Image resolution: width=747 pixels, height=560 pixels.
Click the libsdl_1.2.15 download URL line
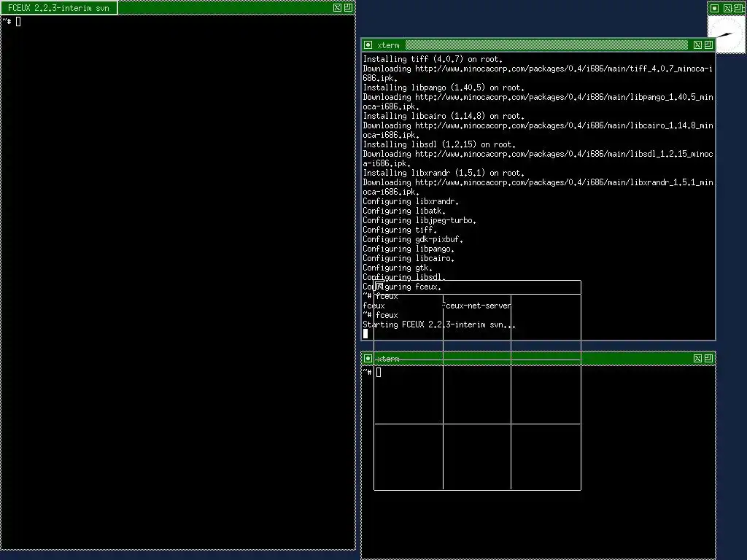coord(538,158)
